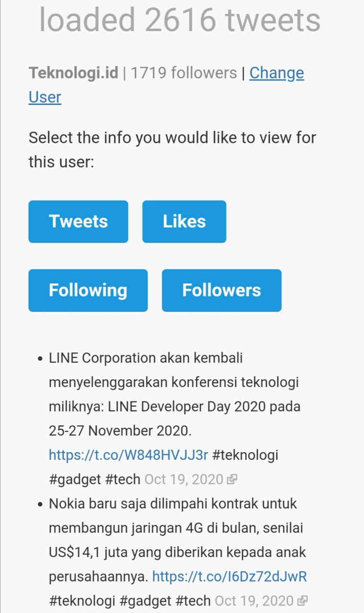The image size is (364, 613).
Task: Click the Tweets button
Action: click(78, 221)
